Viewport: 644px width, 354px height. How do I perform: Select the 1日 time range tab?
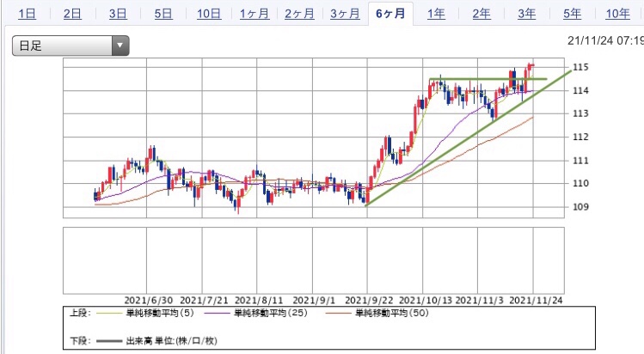pyautogui.click(x=28, y=14)
